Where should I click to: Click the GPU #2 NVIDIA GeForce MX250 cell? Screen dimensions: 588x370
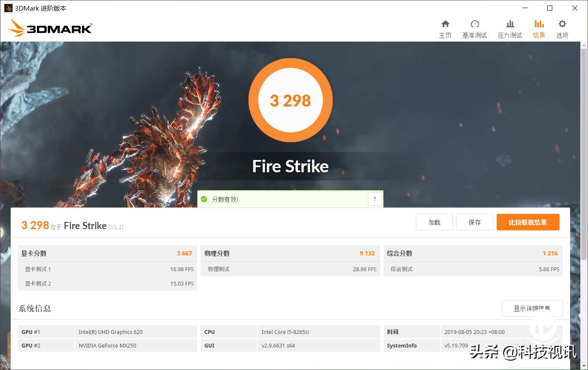click(x=107, y=345)
